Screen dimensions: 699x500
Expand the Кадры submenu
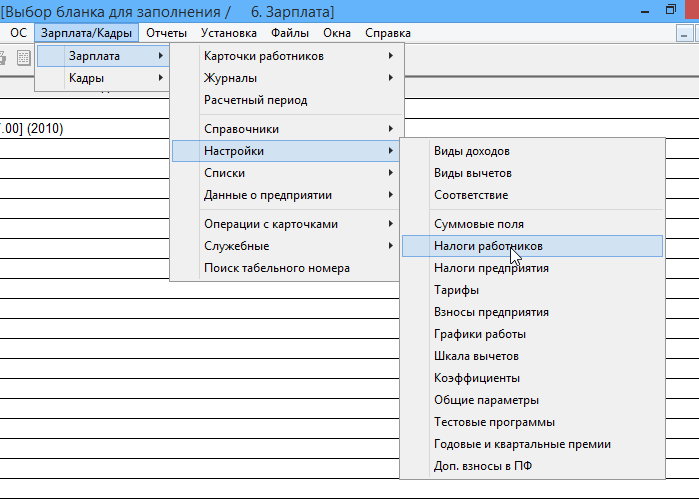click(x=103, y=78)
